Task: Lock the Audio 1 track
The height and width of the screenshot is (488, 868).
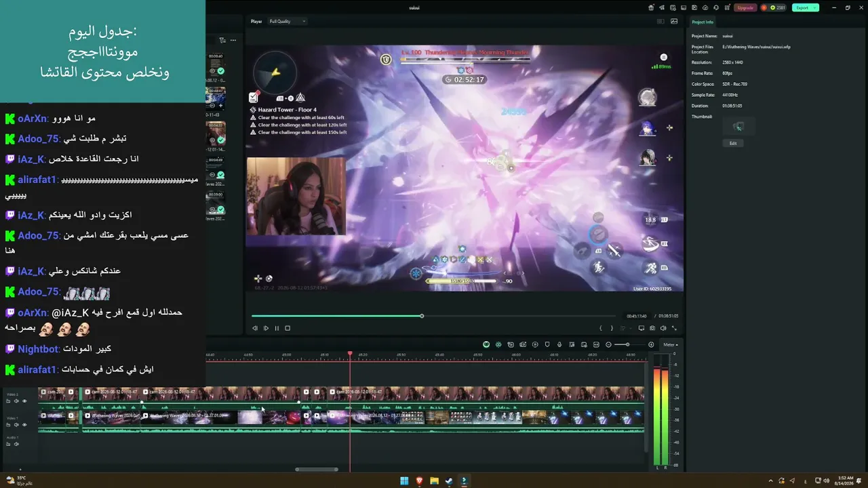Action: pos(8,444)
